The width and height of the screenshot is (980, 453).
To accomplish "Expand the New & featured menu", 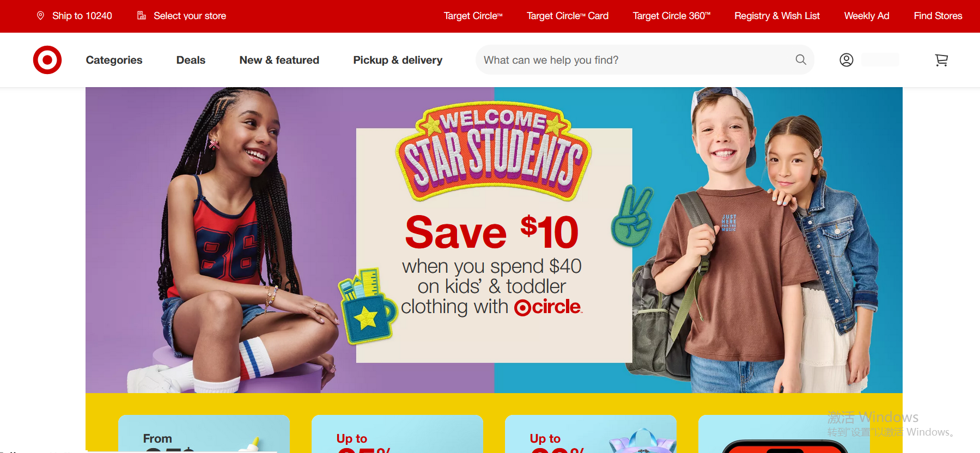I will pos(279,60).
